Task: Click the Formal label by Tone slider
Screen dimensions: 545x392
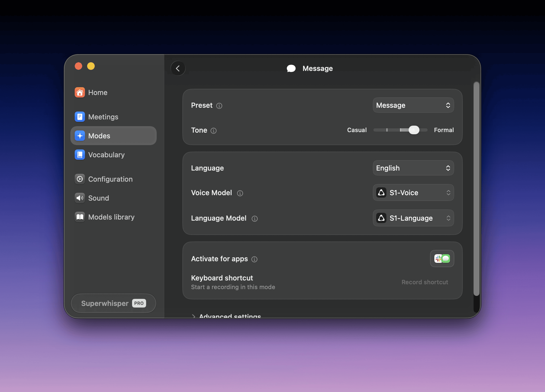Action: click(444, 130)
